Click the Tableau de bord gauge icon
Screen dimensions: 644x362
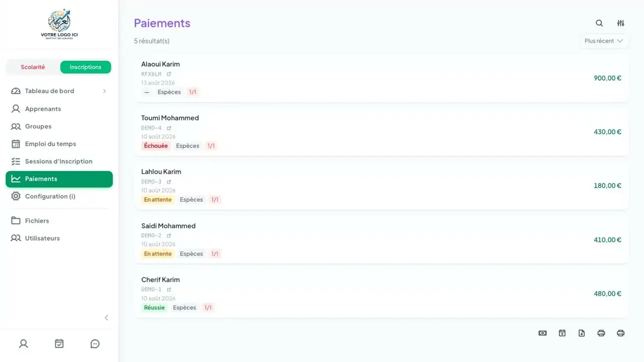16,91
